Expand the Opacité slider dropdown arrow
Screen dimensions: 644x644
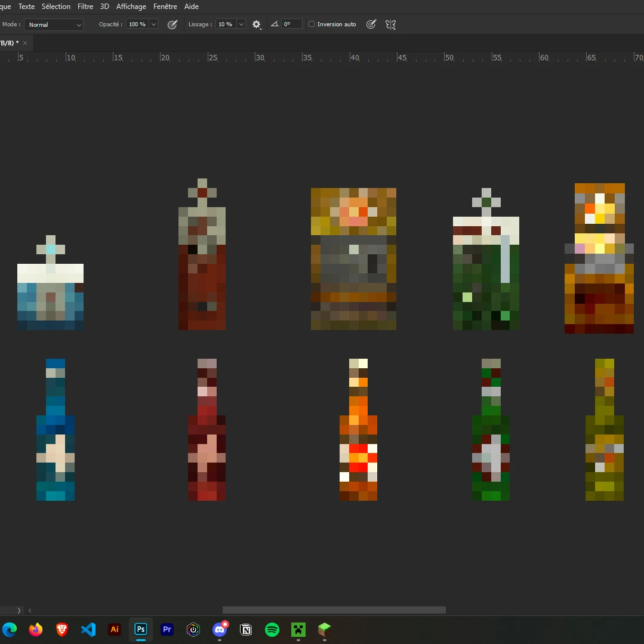coord(153,24)
